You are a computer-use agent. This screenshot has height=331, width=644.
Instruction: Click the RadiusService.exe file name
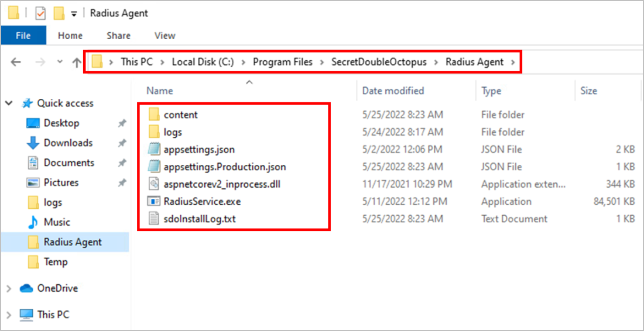pos(202,202)
